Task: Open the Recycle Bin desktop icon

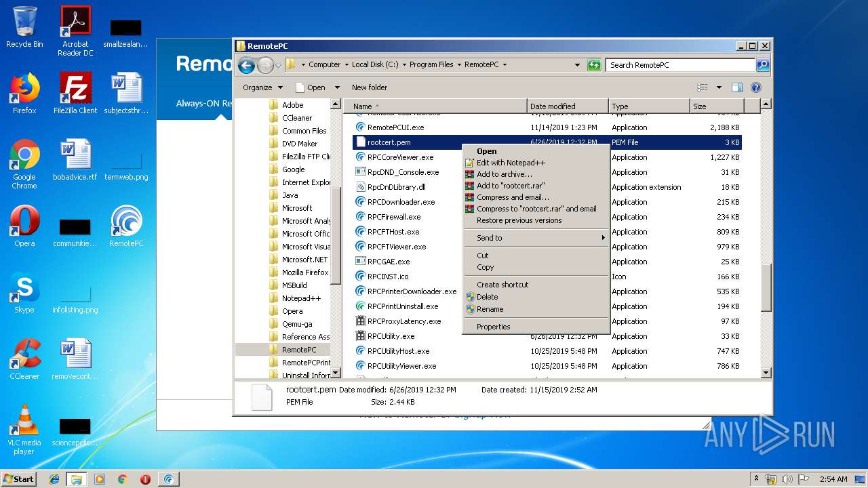Action: [x=24, y=27]
